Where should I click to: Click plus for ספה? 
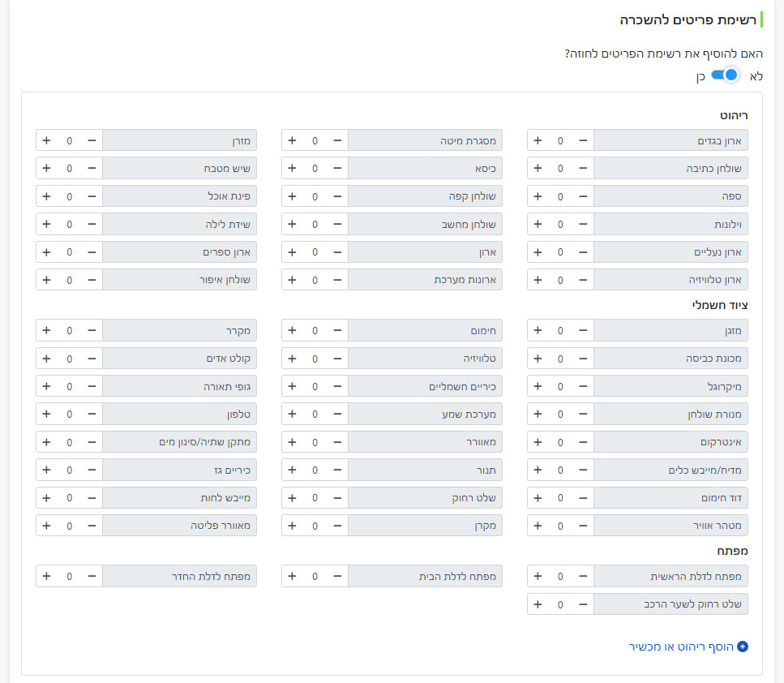click(538, 196)
